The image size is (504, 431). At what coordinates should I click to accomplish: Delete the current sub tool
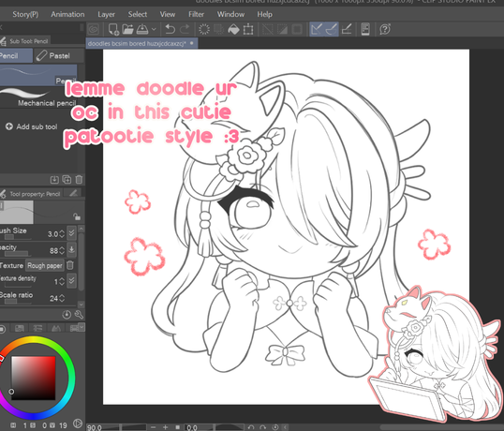click(x=79, y=179)
